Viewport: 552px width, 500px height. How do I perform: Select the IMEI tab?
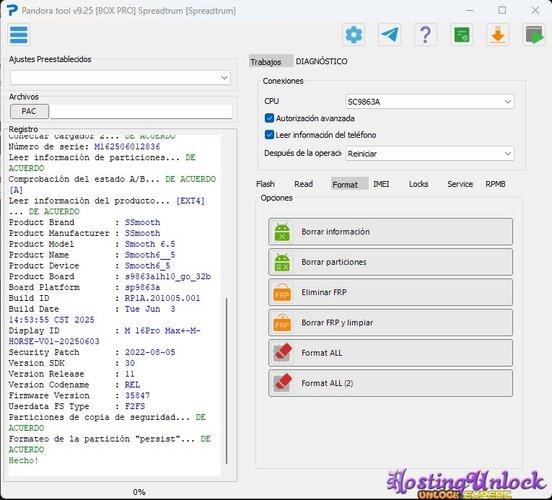tap(381, 184)
